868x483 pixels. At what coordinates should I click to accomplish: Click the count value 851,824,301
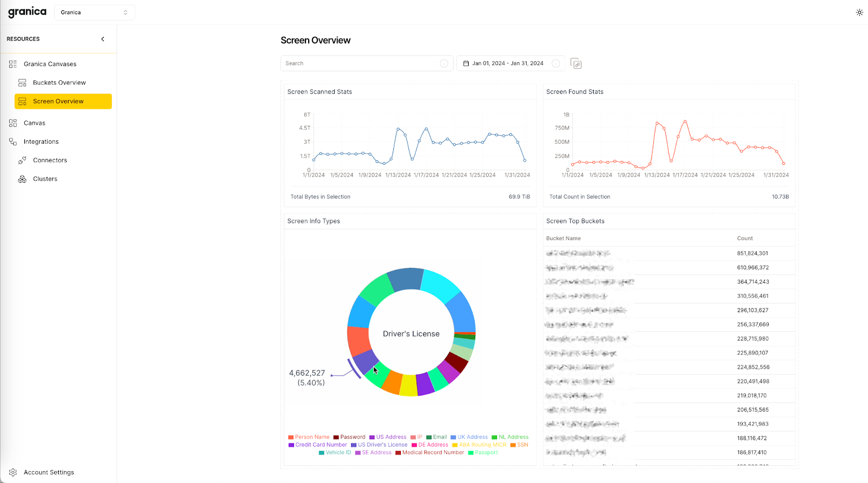752,254
